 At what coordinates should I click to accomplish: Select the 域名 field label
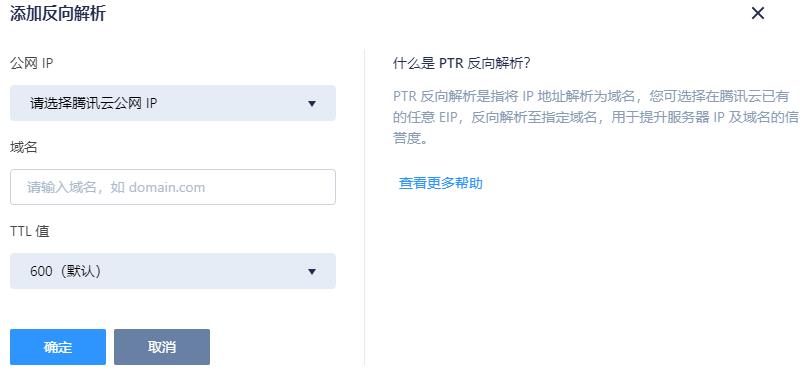pos(23,148)
